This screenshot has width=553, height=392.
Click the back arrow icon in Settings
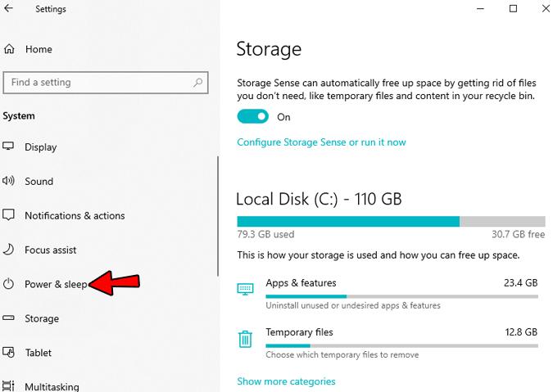9,8
